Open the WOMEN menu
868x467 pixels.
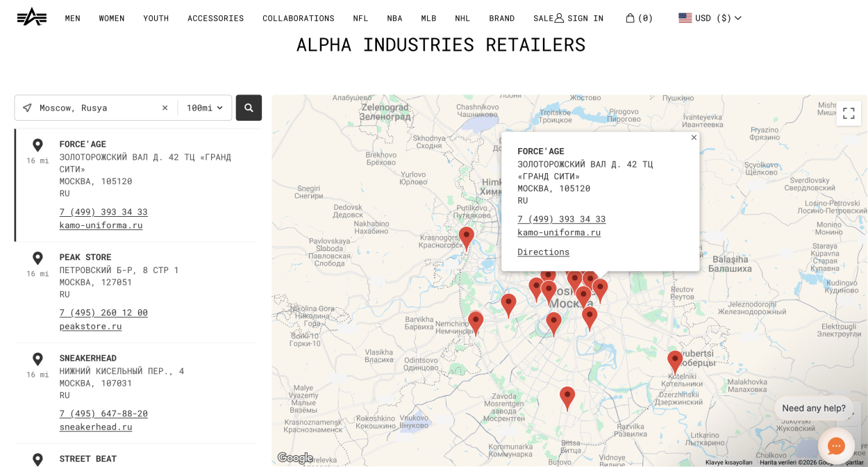(112, 18)
